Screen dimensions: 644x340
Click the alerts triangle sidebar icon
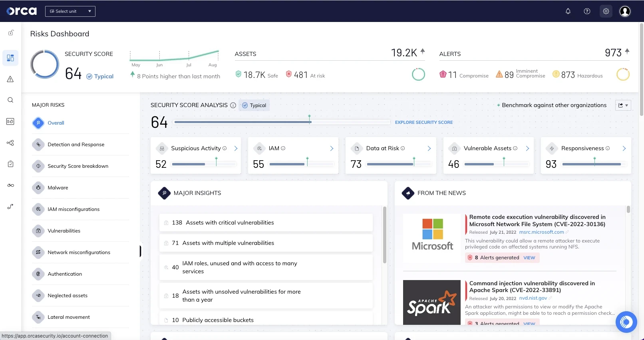point(10,79)
